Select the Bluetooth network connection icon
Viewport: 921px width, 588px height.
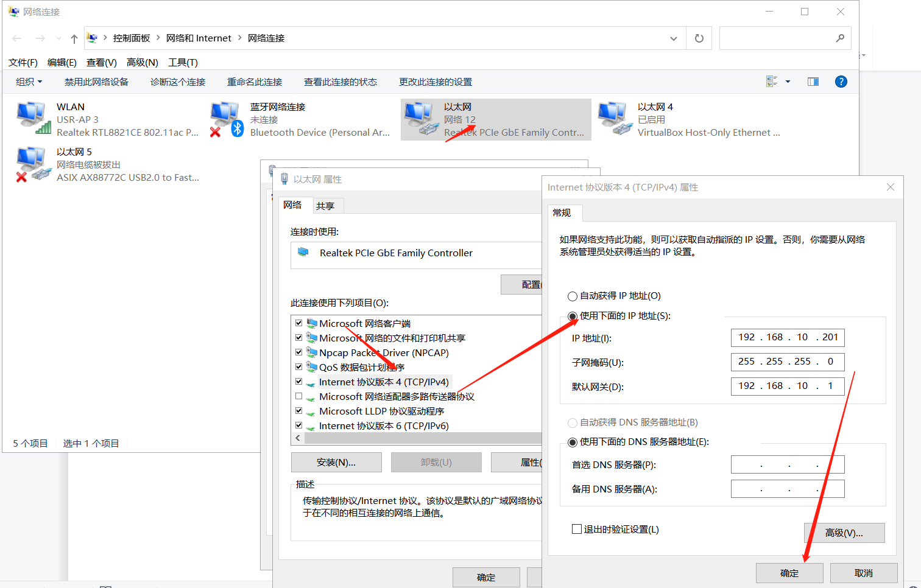227,119
